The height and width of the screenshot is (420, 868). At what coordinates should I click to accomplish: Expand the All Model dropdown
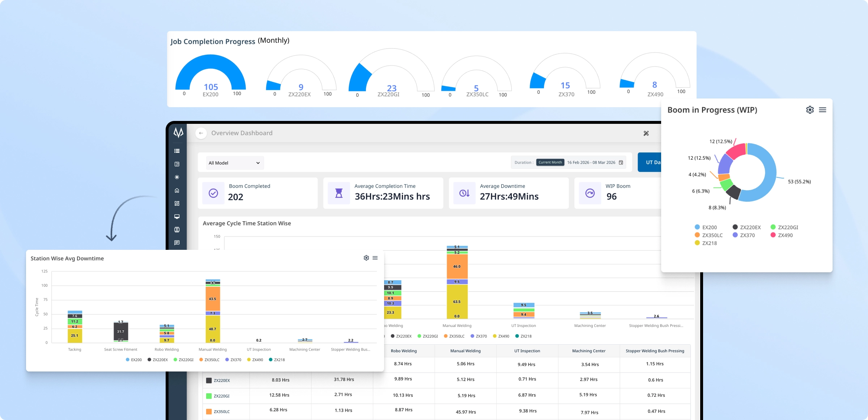pyautogui.click(x=234, y=163)
